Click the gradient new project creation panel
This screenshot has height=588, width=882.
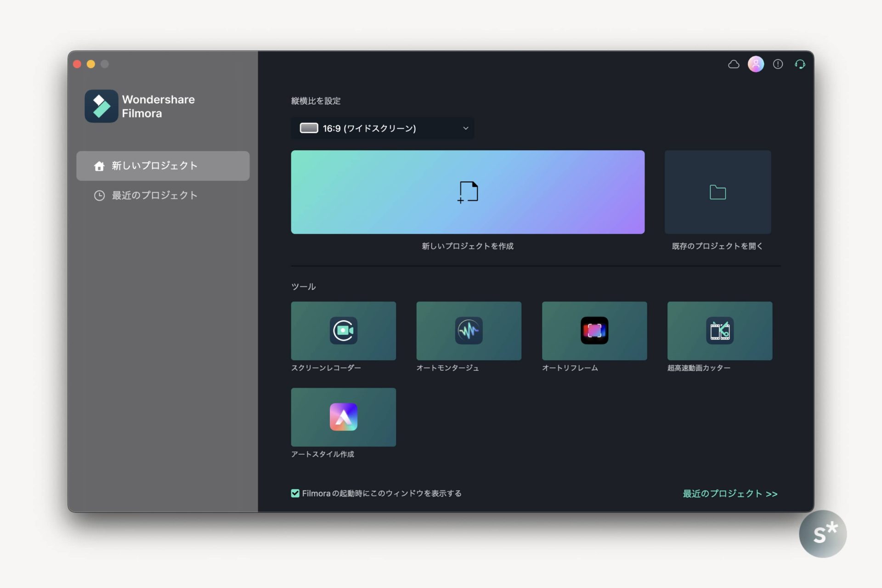[467, 192]
